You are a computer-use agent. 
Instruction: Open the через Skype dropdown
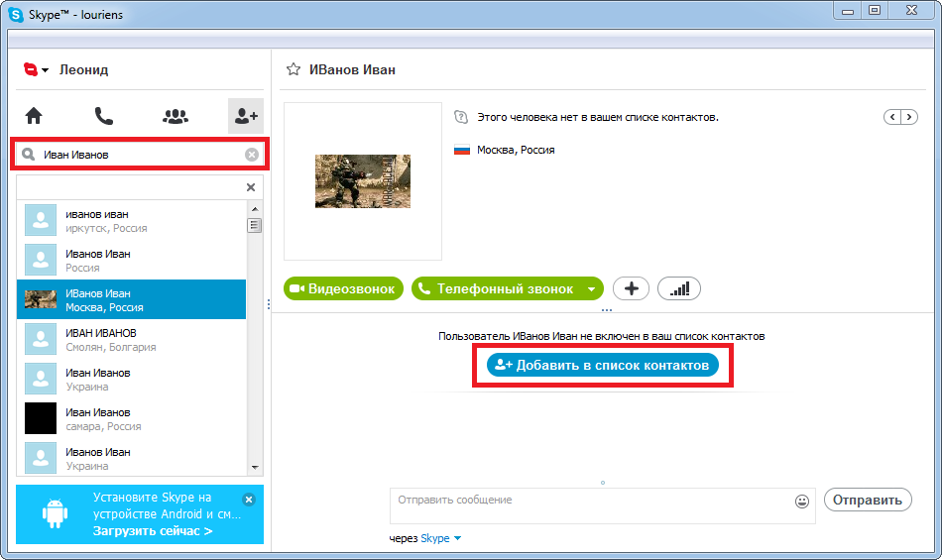(441, 538)
